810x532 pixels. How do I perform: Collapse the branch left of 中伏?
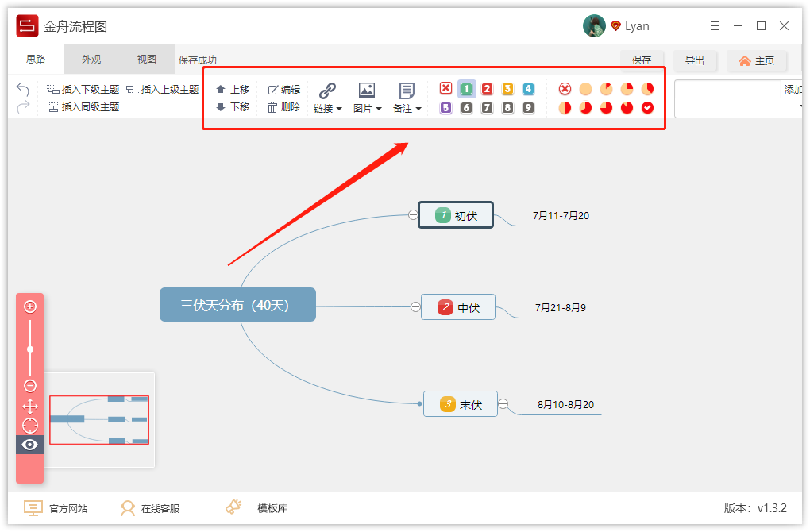point(415,306)
